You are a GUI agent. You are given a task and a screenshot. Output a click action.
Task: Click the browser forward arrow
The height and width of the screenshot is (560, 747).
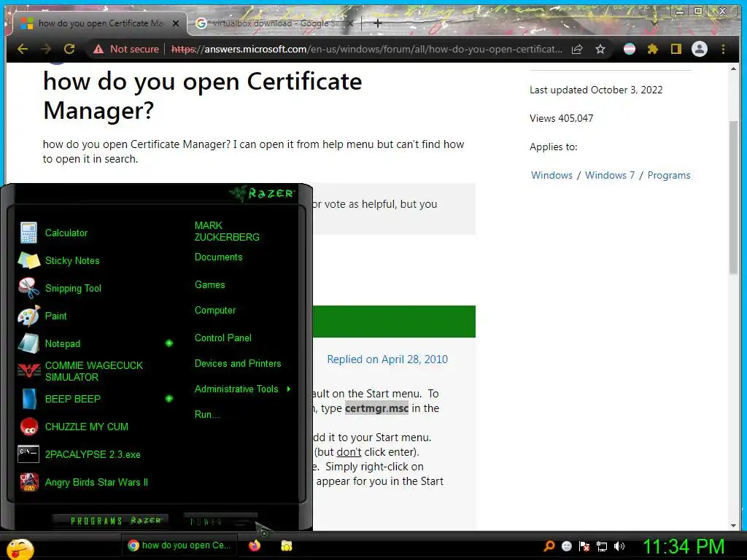[46, 49]
